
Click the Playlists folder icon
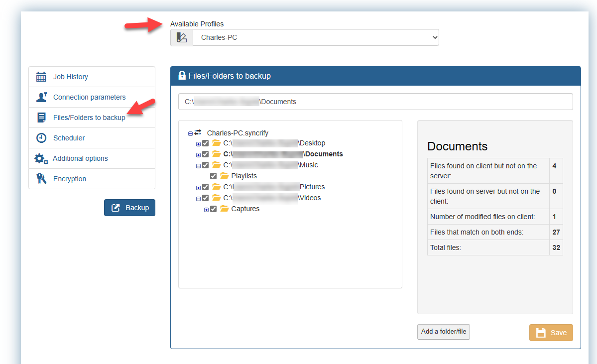tap(224, 176)
